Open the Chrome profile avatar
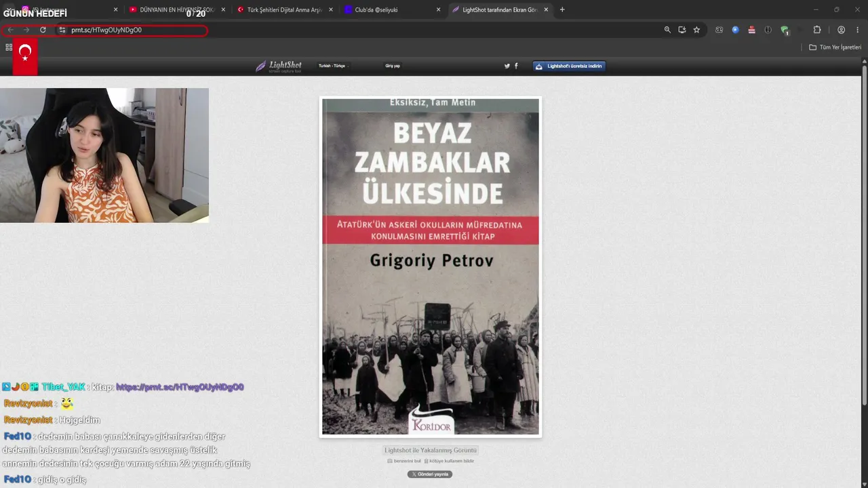868x488 pixels. pos(841,30)
